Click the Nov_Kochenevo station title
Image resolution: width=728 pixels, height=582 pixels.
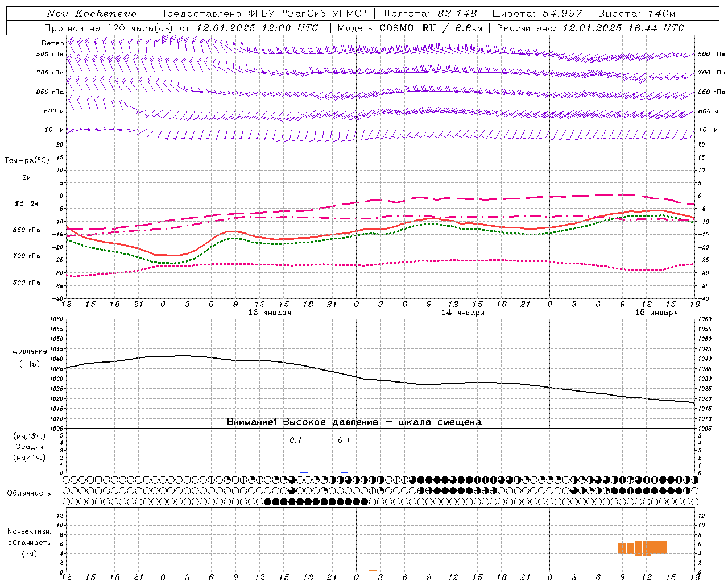pyautogui.click(x=92, y=14)
